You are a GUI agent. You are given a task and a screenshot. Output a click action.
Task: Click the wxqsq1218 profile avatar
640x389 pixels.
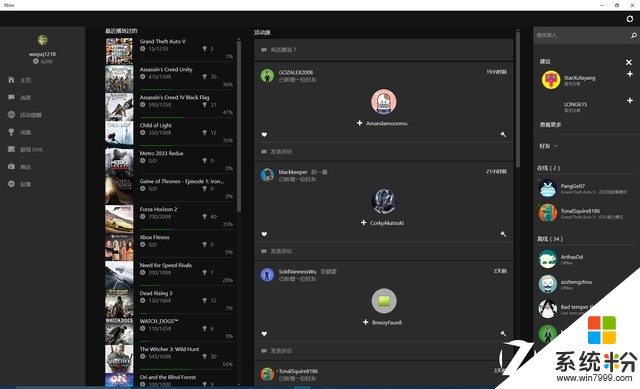pyautogui.click(x=42, y=40)
